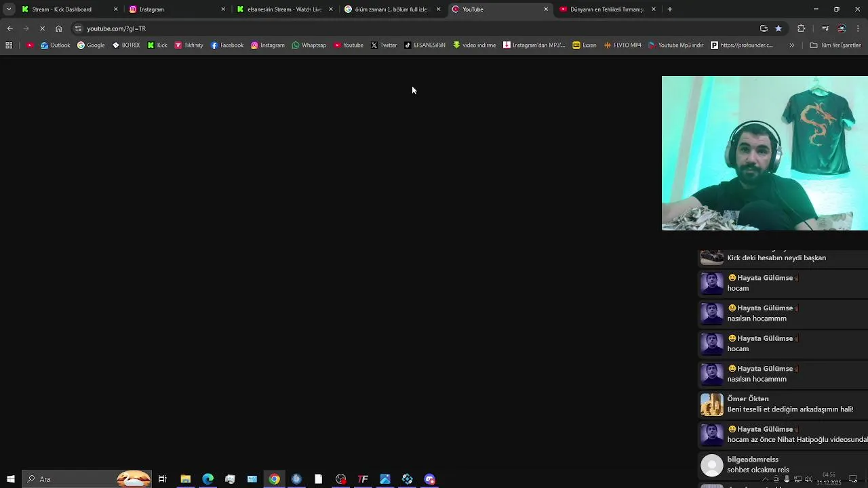Click Ömer Ökten's chat message
Screen dimensions: 868x488
[790, 409]
